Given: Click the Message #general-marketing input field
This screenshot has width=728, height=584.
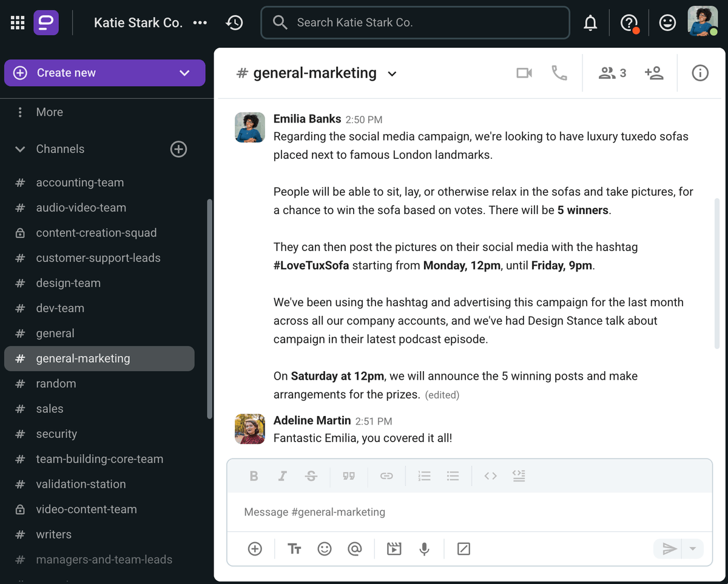Looking at the screenshot, I should click(470, 512).
